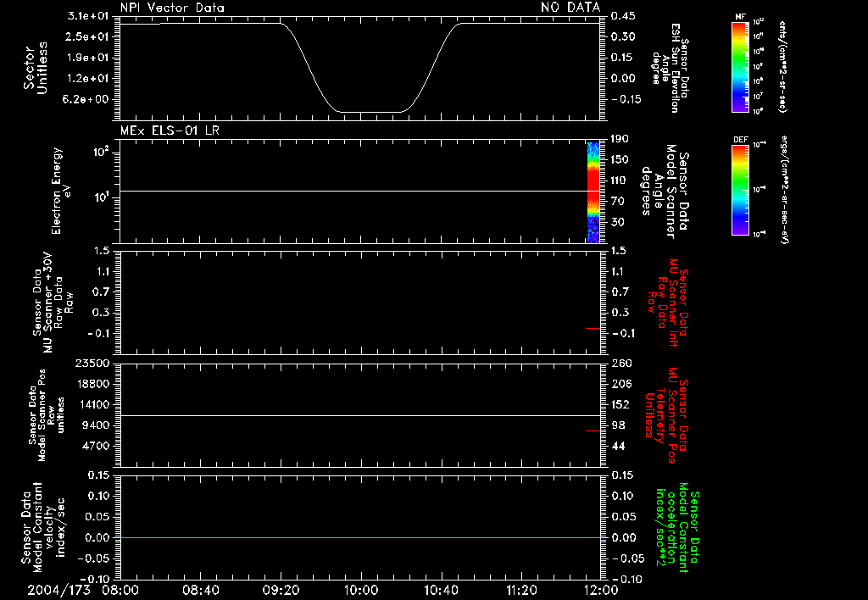Screen dimensions: 868x600
Task: Click the '98' telemetry tick value
Action: 618,425
